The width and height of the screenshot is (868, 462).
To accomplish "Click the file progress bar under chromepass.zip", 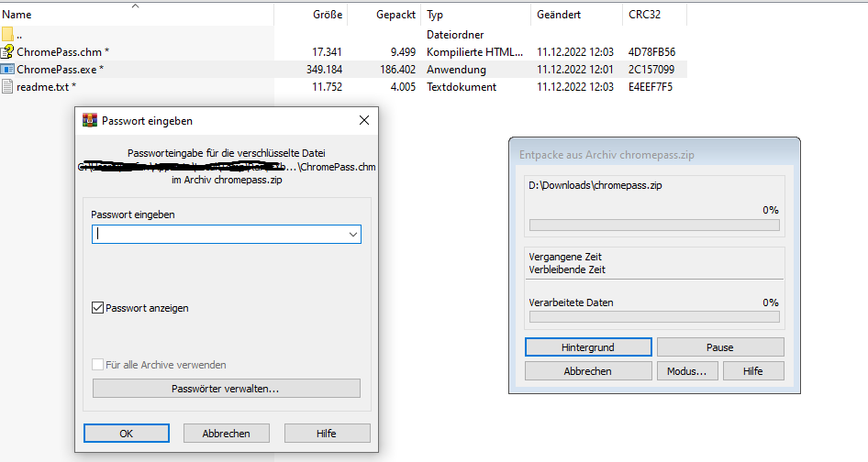I will click(654, 225).
